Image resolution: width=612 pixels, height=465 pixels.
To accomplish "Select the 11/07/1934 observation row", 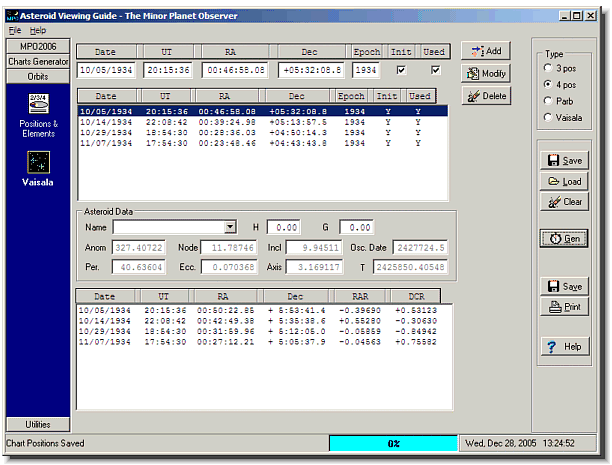I will [263, 143].
